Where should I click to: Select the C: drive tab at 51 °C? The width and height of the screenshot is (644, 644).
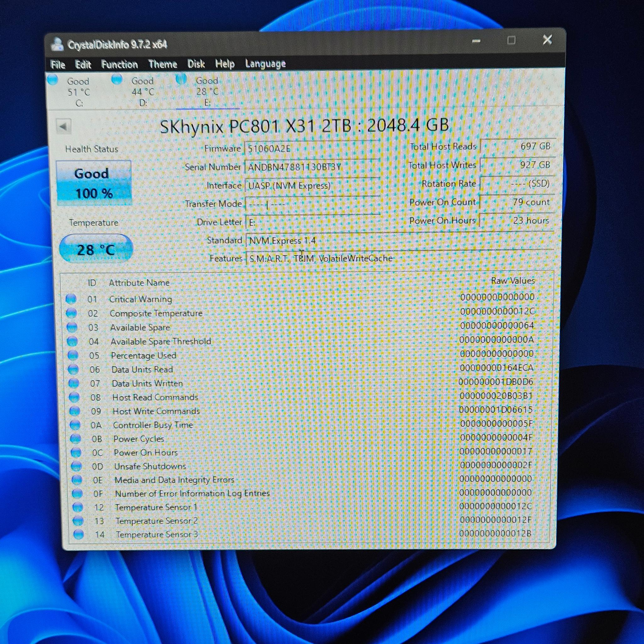79,92
